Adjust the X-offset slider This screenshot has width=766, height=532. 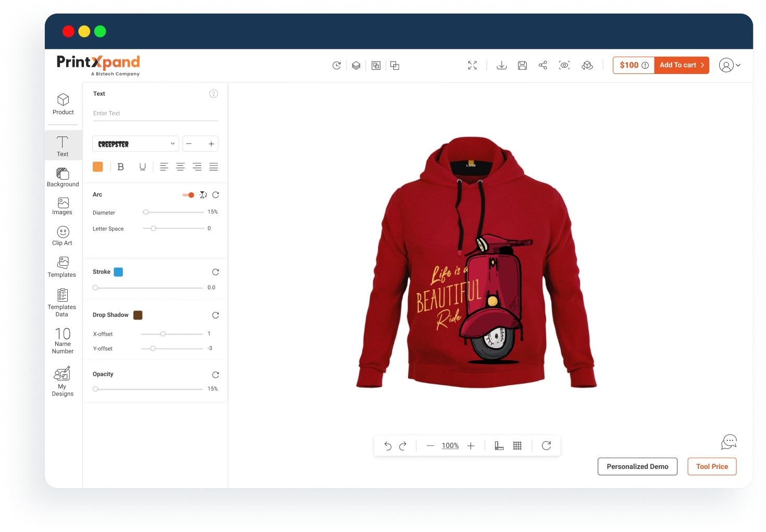pyautogui.click(x=172, y=333)
